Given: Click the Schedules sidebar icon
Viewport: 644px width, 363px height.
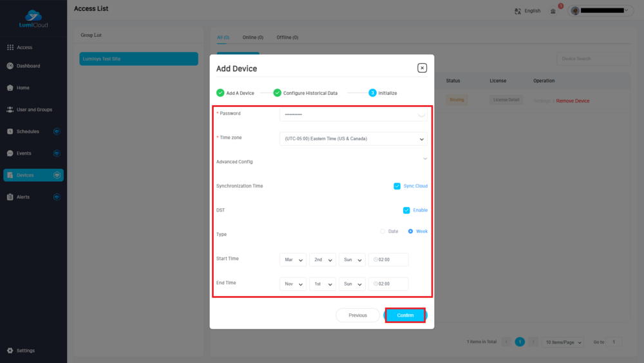Looking at the screenshot, I should click(x=10, y=132).
